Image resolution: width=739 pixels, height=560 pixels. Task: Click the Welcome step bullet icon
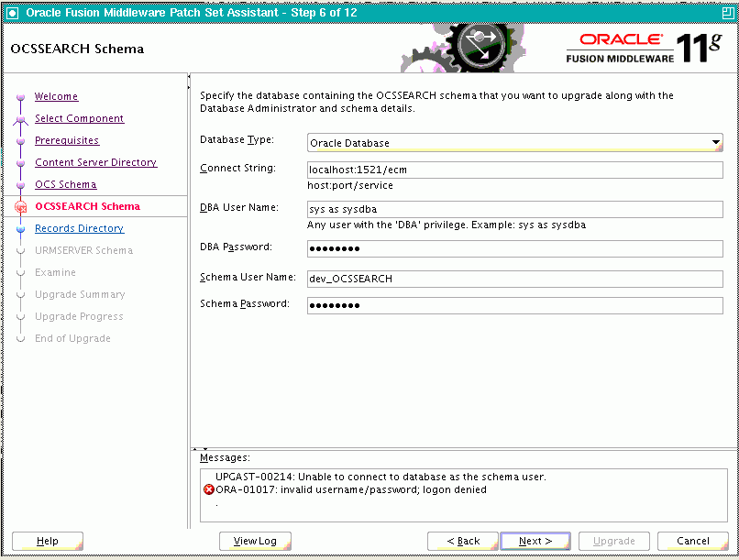point(20,97)
